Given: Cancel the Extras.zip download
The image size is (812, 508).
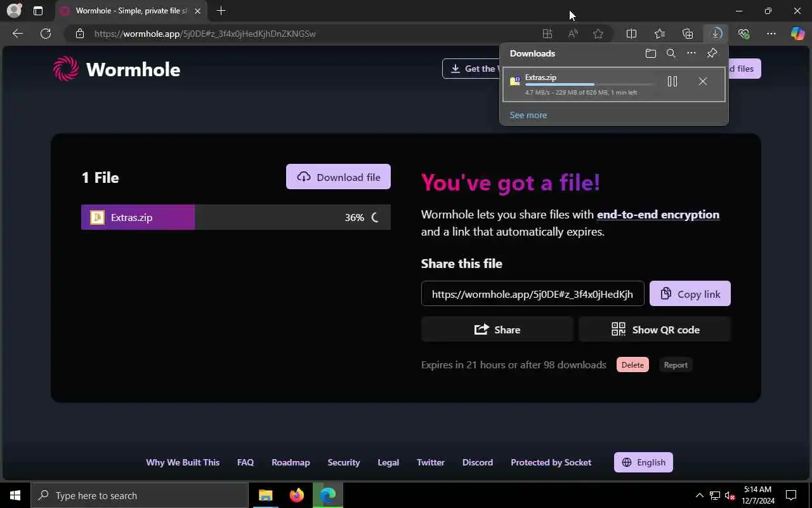Looking at the screenshot, I should [702, 81].
